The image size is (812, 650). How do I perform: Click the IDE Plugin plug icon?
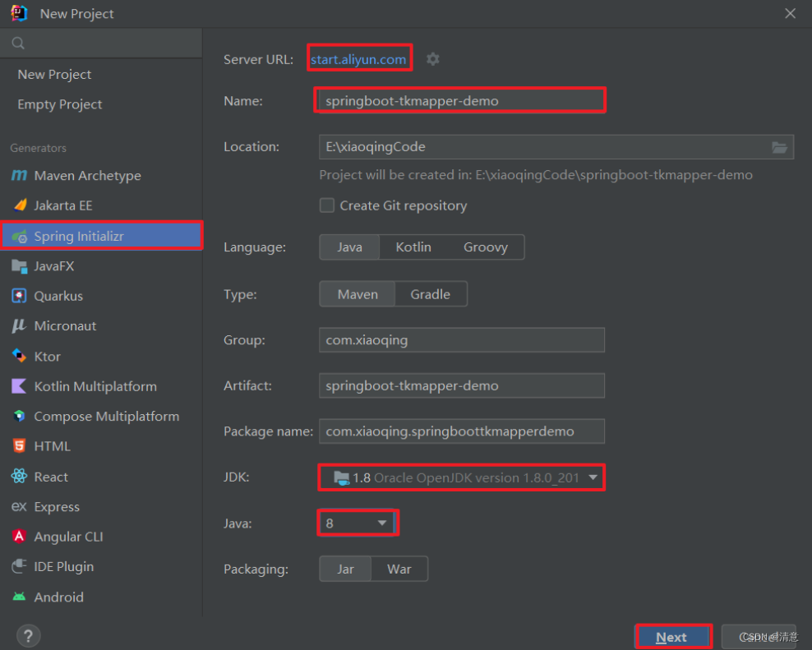pos(19,566)
